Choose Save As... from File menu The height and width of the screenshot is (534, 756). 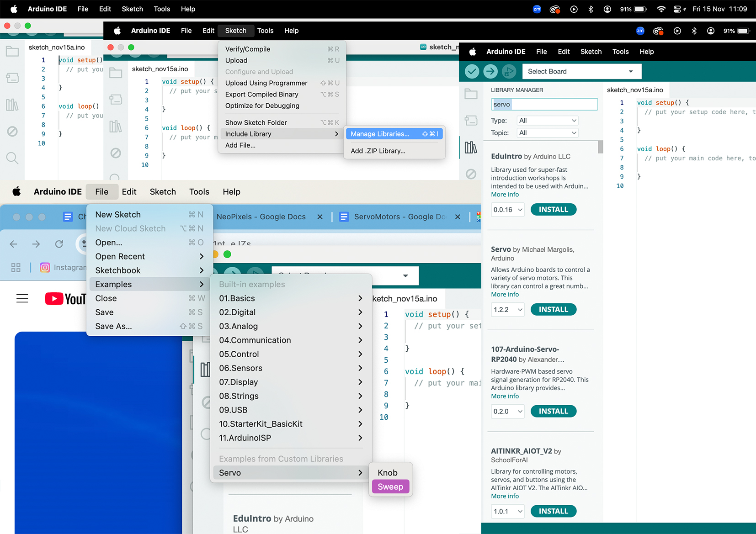(x=149, y=326)
